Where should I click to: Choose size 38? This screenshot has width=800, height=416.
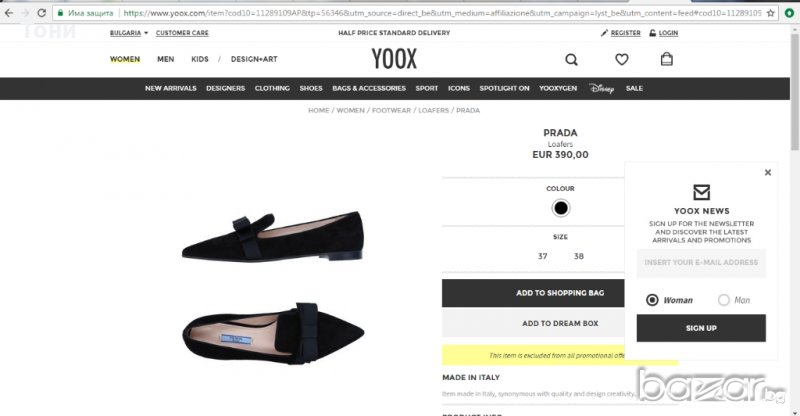click(x=578, y=256)
